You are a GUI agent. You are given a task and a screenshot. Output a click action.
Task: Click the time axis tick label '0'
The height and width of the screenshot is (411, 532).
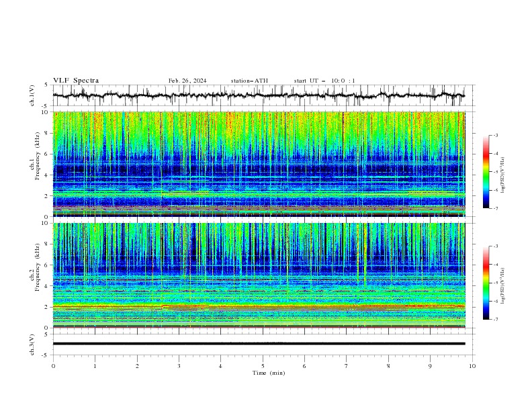pos(53,366)
